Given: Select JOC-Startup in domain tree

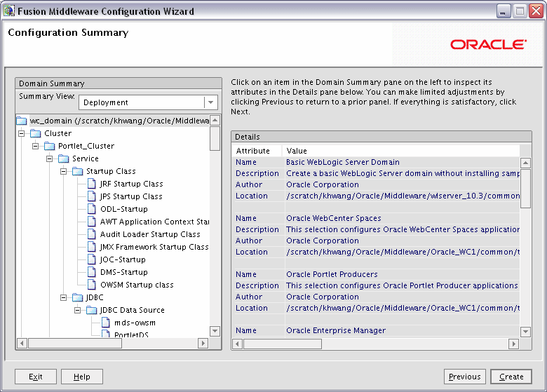Looking at the screenshot, I should 123,259.
